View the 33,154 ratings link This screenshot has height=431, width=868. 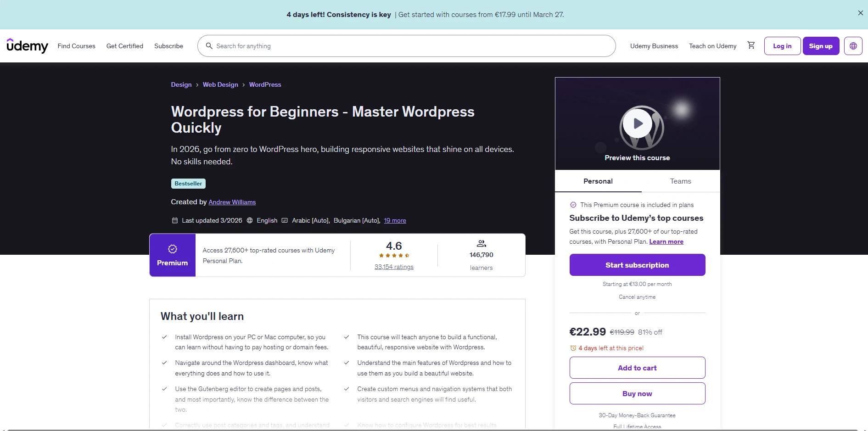point(393,267)
